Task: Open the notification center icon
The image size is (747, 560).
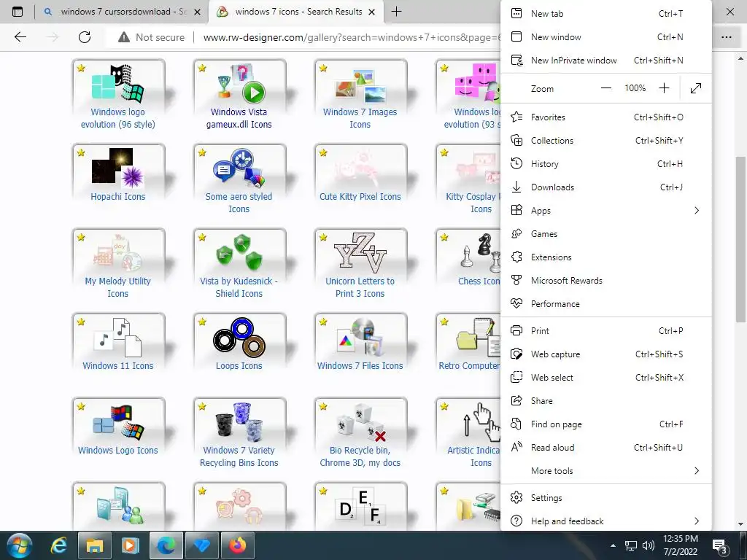Action: pos(719,546)
